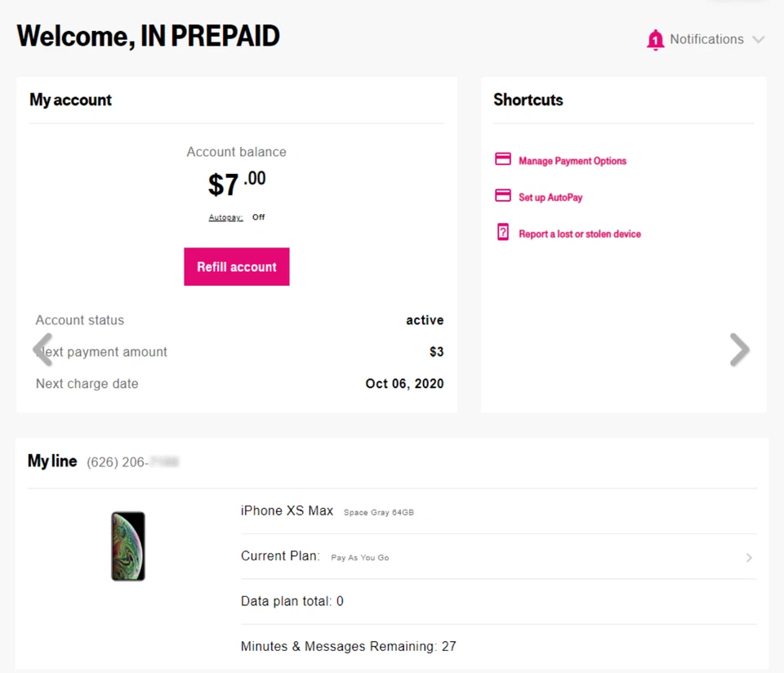Click the Report lost or stolen device icon
Screen dimensions: 784x673
[502, 232]
